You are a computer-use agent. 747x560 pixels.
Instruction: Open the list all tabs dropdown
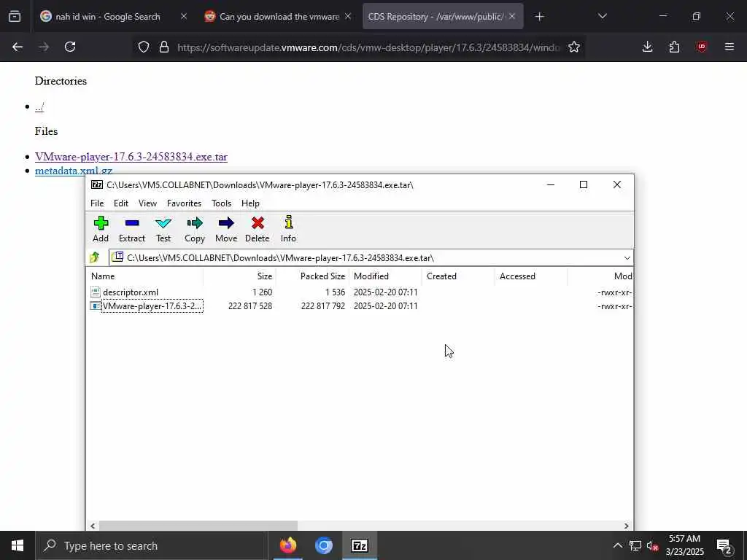pyautogui.click(x=602, y=17)
